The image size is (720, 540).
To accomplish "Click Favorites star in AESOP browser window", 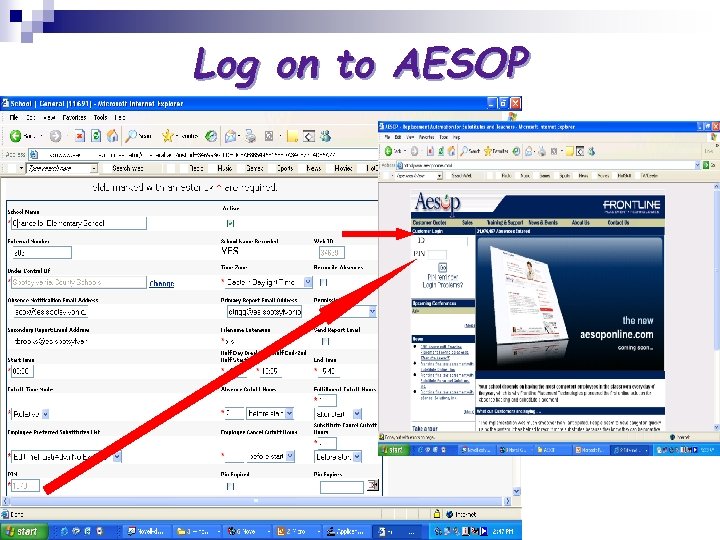I will pyautogui.click(x=488, y=151).
